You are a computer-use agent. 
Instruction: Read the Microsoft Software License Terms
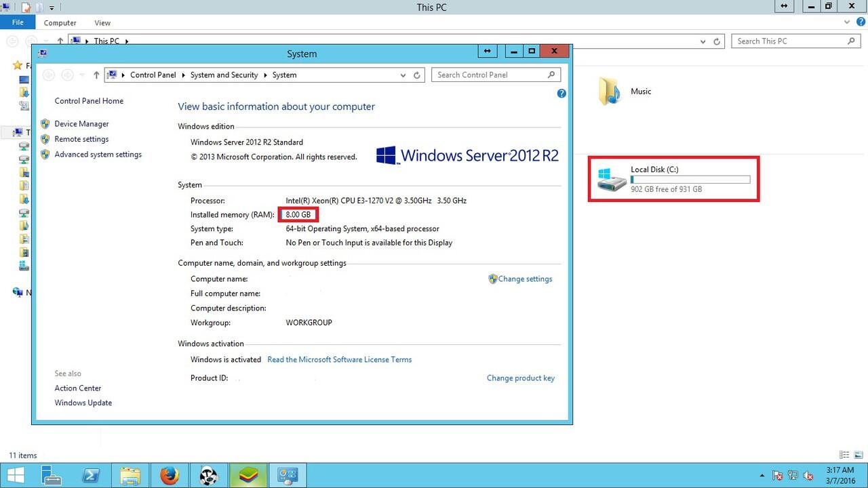339,360
